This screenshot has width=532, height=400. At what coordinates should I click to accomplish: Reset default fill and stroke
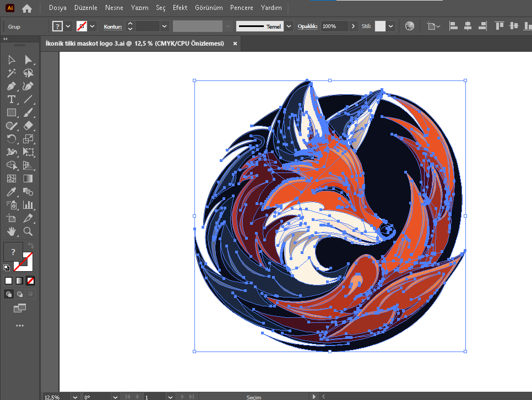[x=7, y=268]
